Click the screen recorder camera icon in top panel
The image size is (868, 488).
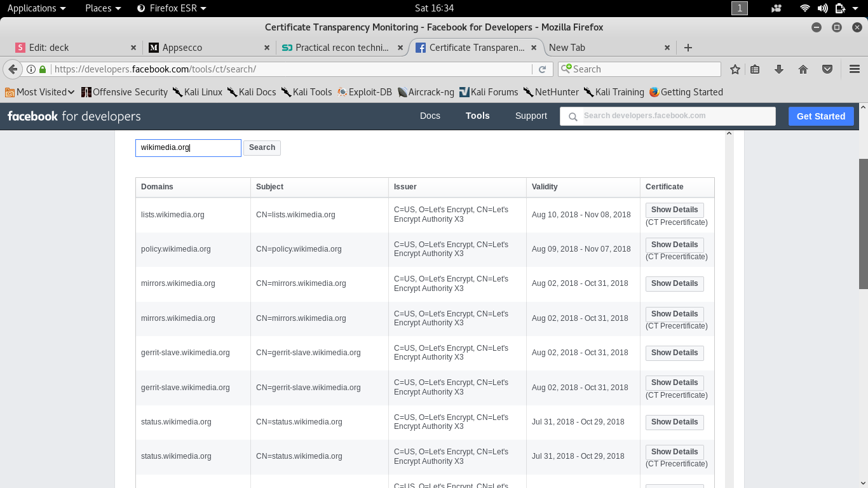pos(776,8)
